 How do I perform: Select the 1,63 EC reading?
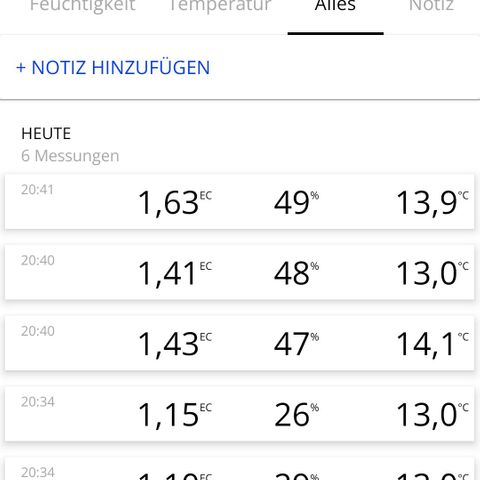coord(175,203)
